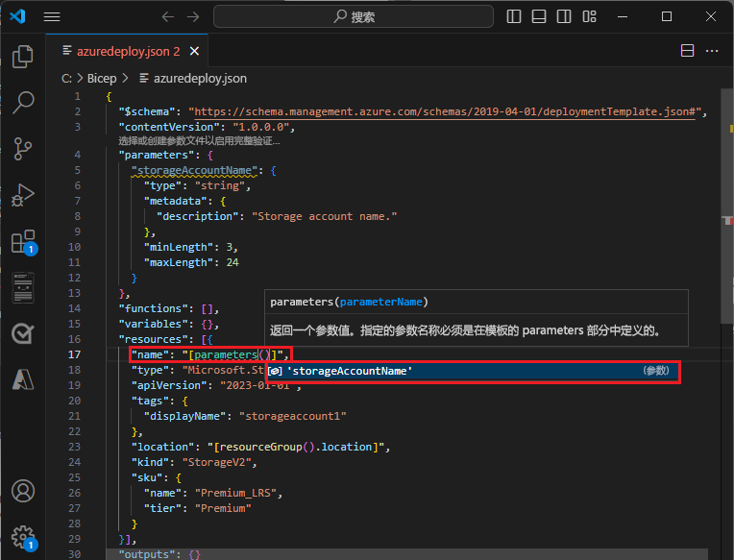Toggle primary side bar layout icon

tap(514, 17)
